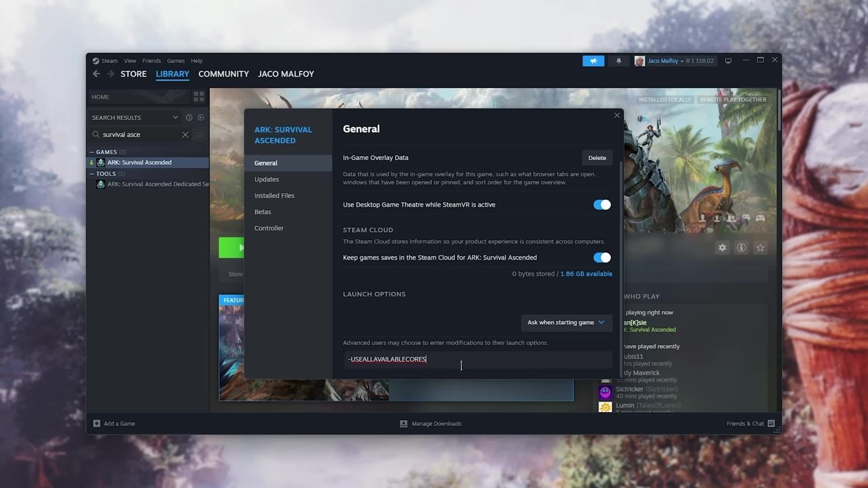Toggle Desktop Game Theatre while SteamVR active
Viewport: 868px width, 488px height.
[x=602, y=205]
